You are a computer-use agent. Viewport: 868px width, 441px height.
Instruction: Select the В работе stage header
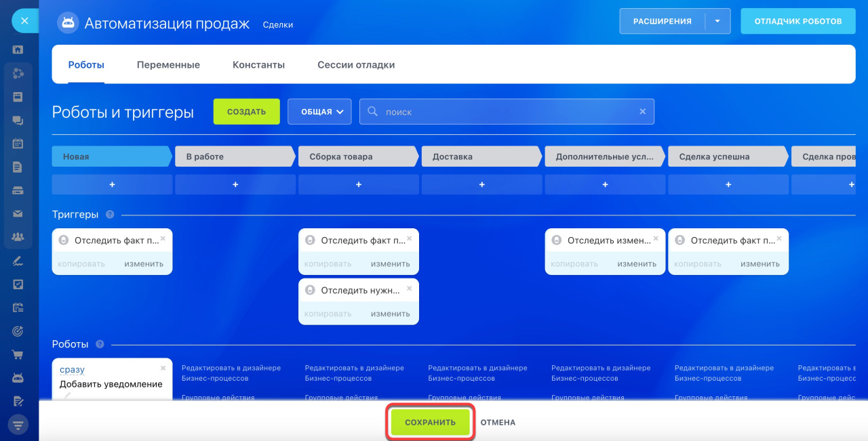(x=234, y=156)
